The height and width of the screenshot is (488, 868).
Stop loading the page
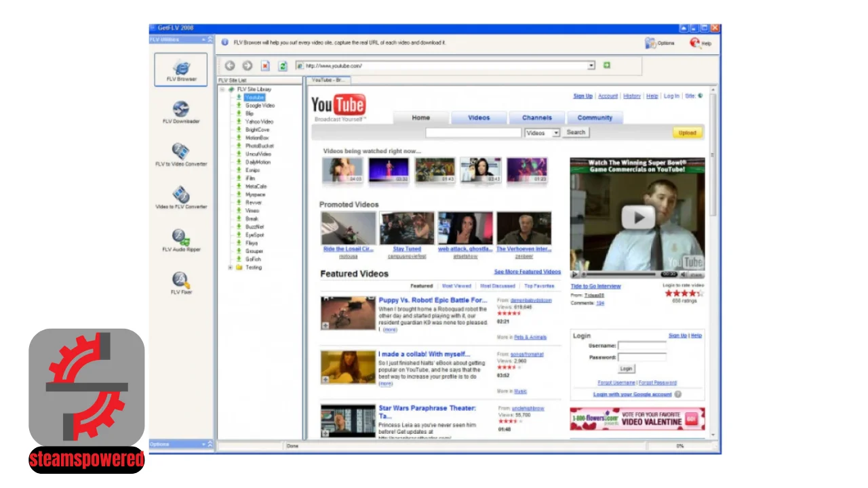click(265, 66)
